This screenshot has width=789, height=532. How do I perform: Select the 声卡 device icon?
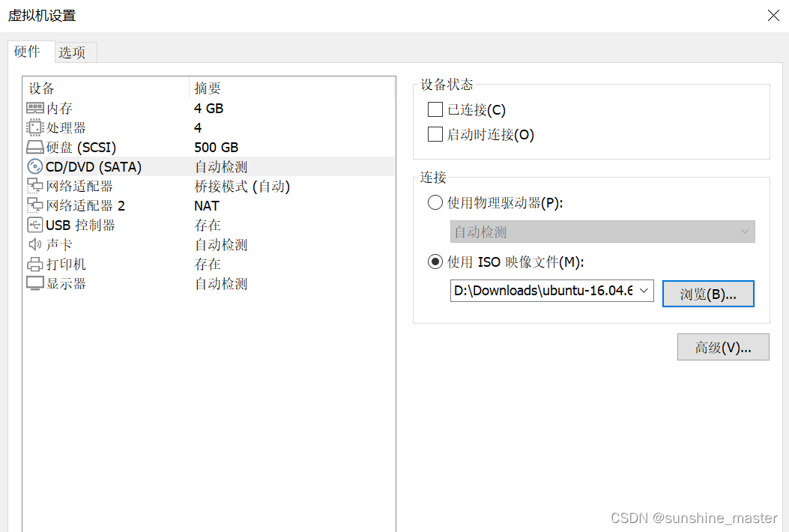[34, 244]
